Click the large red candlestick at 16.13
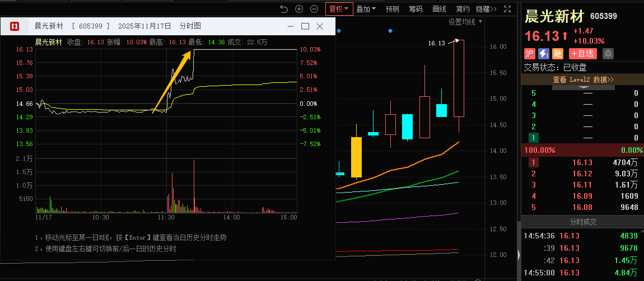 [459, 78]
